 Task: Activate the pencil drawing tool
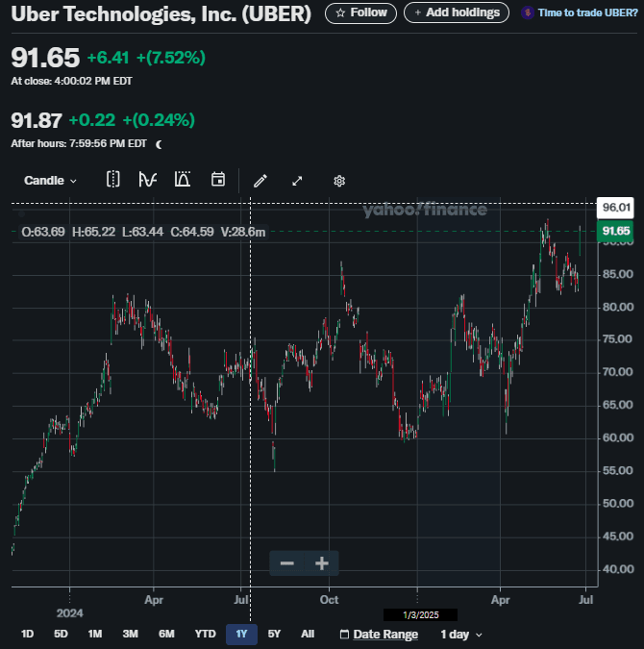tap(260, 180)
